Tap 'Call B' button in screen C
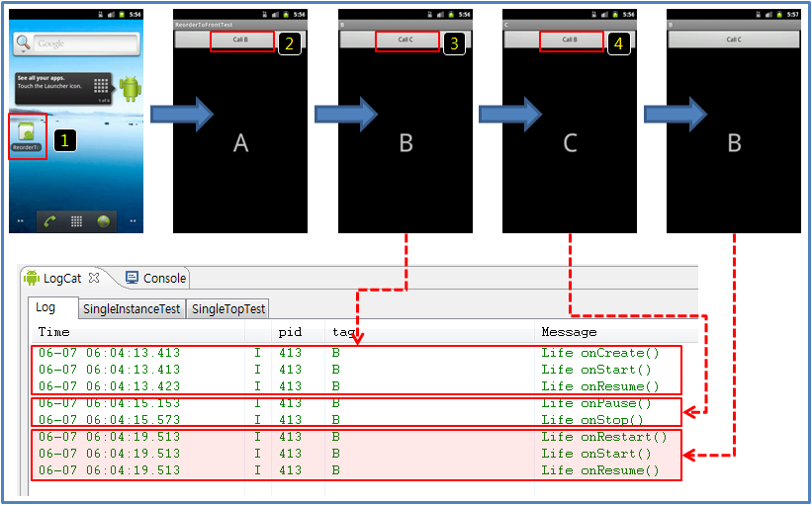Image resolution: width=812 pixels, height=505 pixels. (x=570, y=40)
